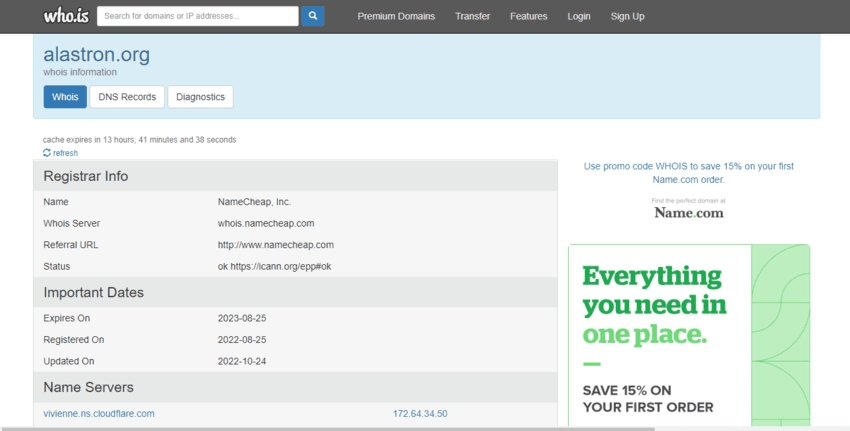Click the refresh cache icon
Image resolution: width=850 pixels, height=431 pixels.
[47, 153]
